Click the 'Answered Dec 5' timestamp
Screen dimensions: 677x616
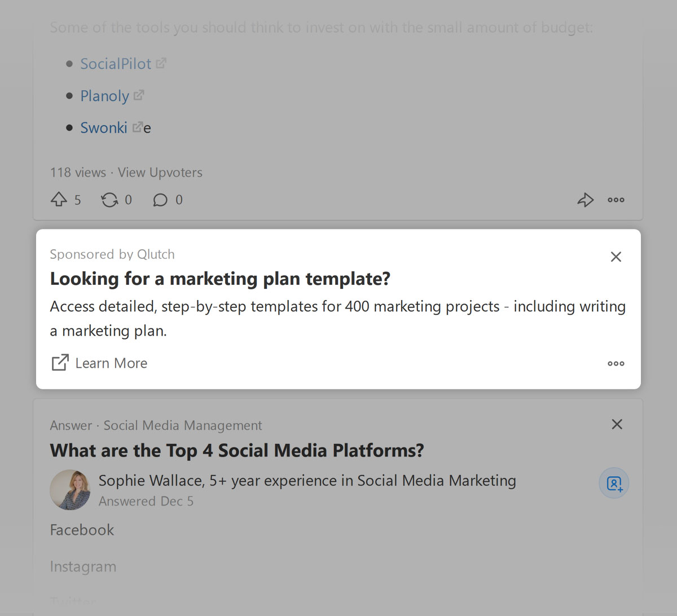click(146, 501)
